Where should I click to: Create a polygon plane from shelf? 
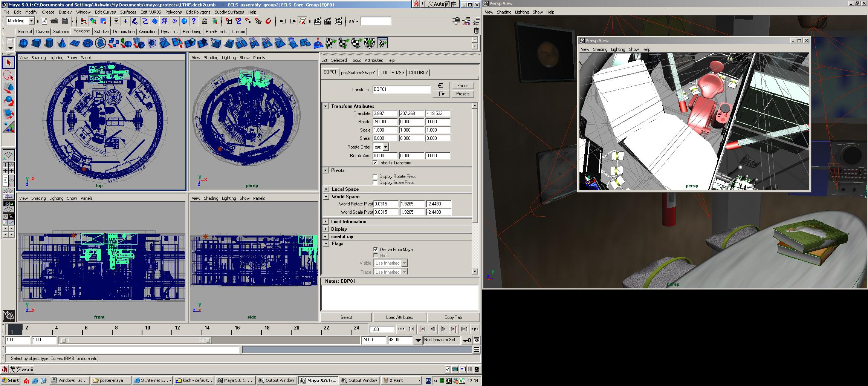[75, 43]
